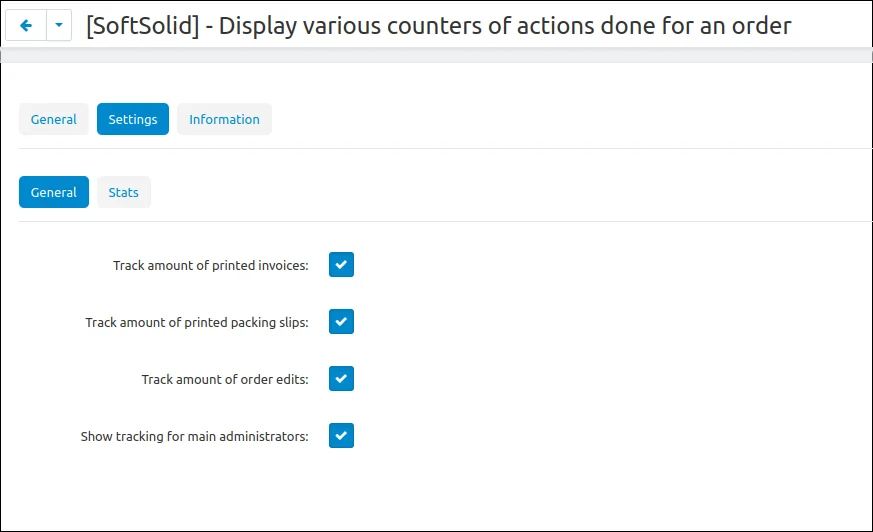
Task: Select the General sub-tab under Settings
Action: click(54, 192)
